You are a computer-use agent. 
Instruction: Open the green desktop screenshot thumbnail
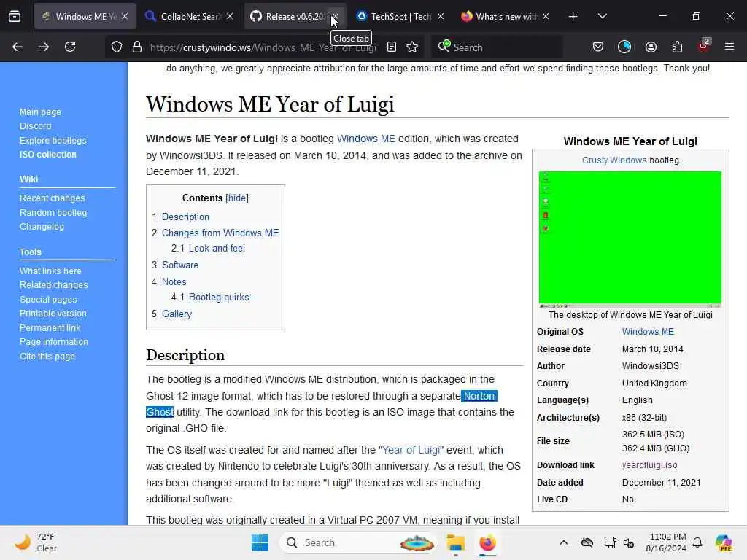[x=630, y=239]
